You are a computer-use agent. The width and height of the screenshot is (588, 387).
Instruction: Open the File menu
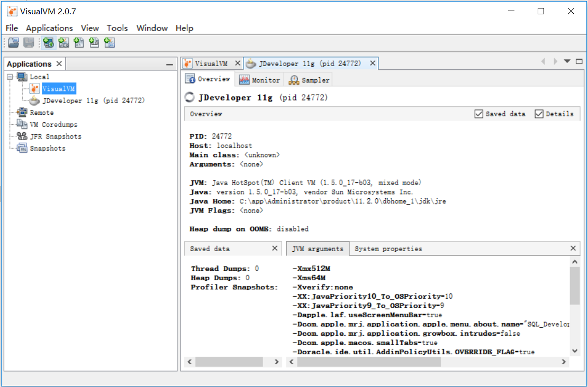tap(12, 28)
